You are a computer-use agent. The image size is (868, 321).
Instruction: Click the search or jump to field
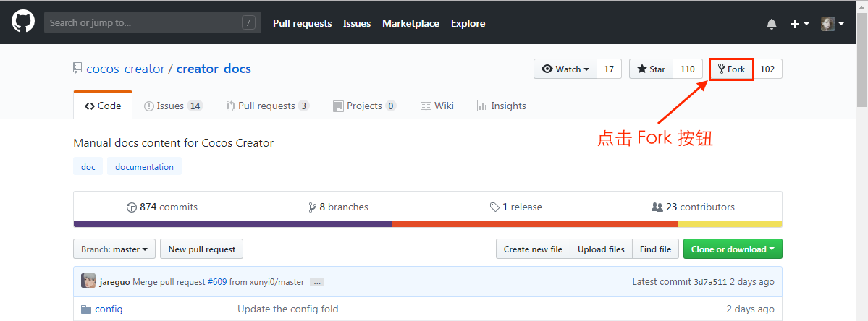[153, 22]
